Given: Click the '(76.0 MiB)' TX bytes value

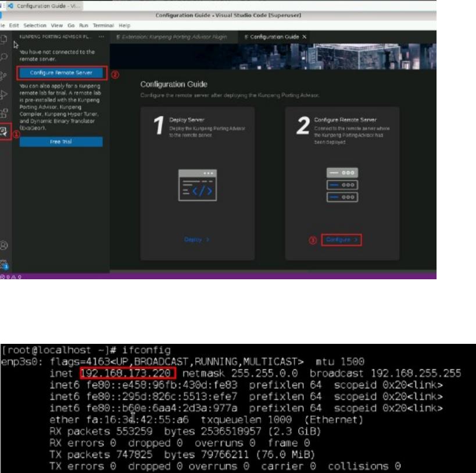Looking at the screenshot, I should (x=285, y=454).
